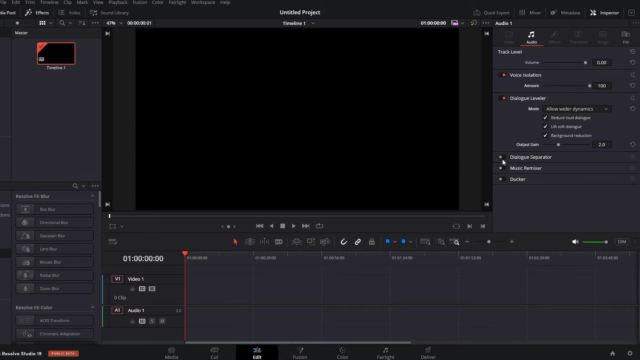Mute the monitor speaker icon
Image resolution: width=640 pixels, height=360 pixels.
point(575,242)
